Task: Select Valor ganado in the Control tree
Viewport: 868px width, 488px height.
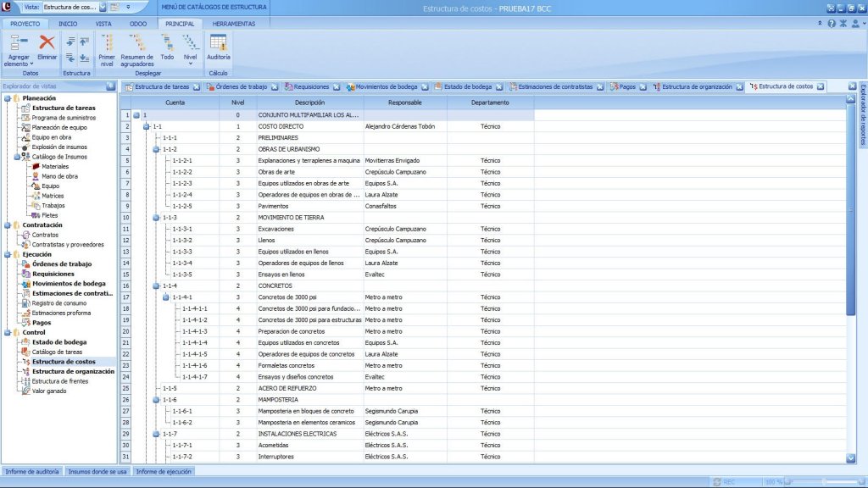Action: (51, 391)
